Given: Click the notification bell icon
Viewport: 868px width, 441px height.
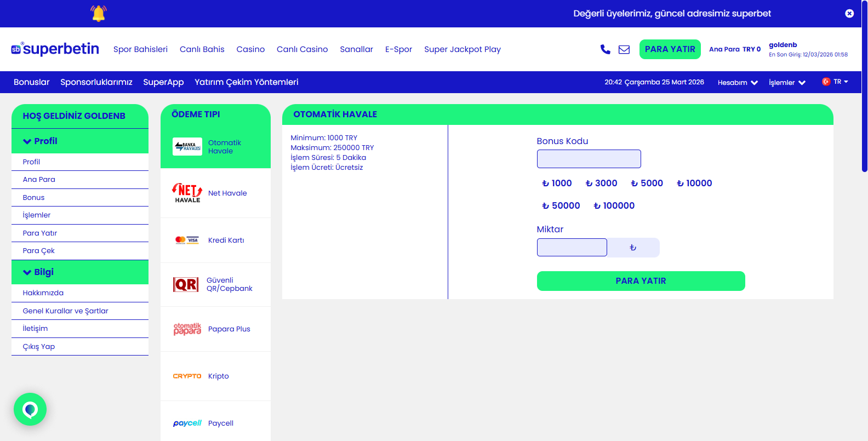Looking at the screenshot, I should pos(99,13).
